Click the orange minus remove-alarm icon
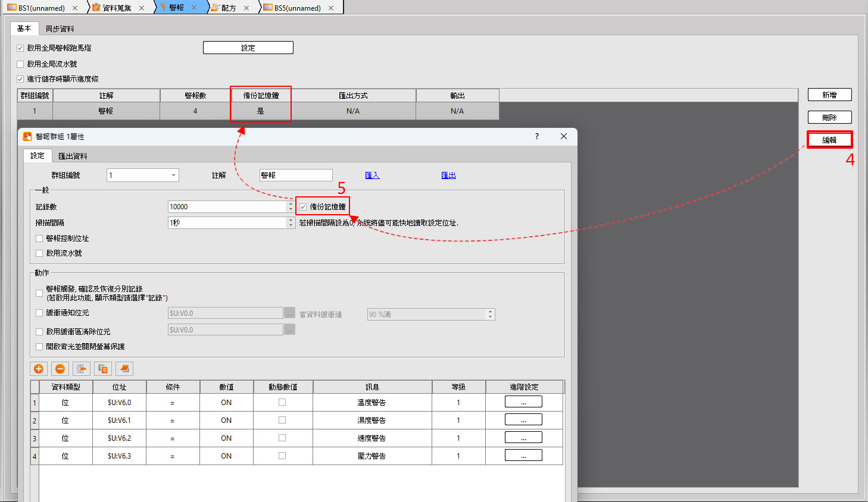Image resolution: width=868 pixels, height=502 pixels. [x=60, y=369]
